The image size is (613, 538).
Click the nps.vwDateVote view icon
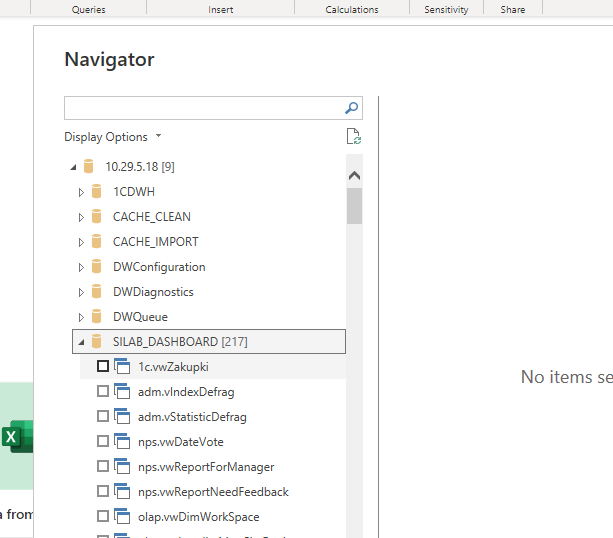pos(122,441)
